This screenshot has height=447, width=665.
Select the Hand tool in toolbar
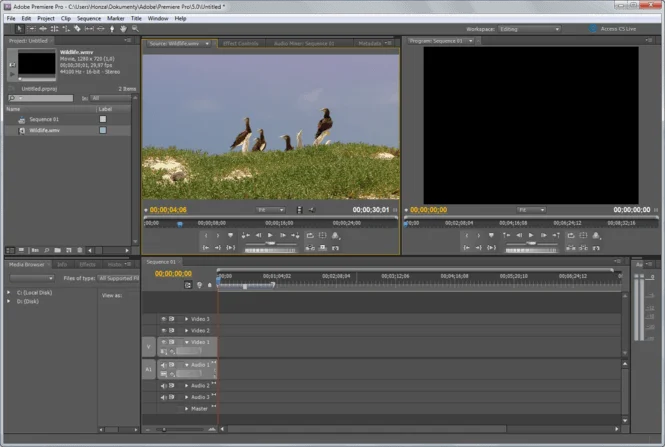tap(123, 29)
